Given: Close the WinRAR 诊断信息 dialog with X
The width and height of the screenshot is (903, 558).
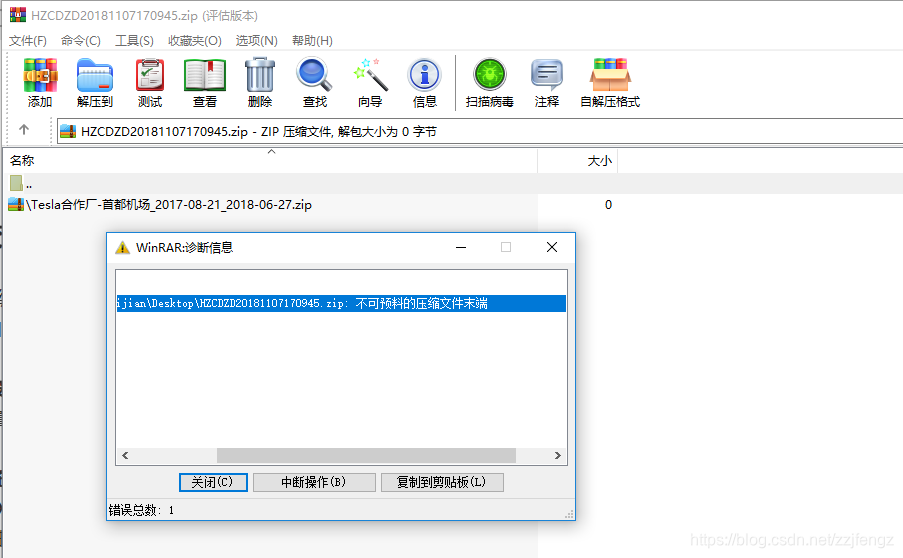Looking at the screenshot, I should click(x=552, y=247).
